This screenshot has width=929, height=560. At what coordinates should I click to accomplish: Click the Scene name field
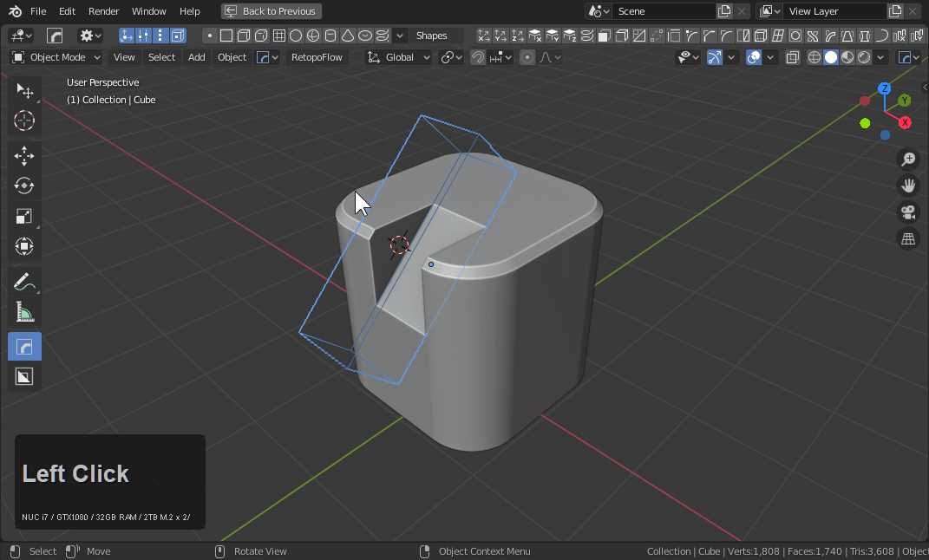pos(664,11)
